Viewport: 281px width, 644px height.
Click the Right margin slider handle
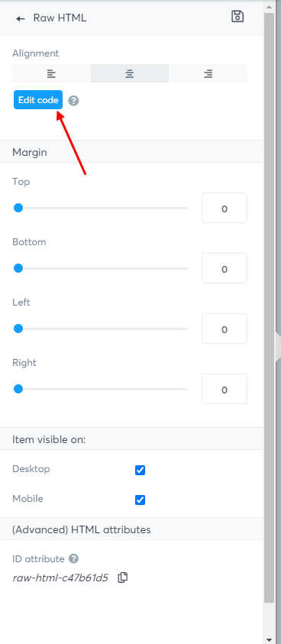(18, 389)
